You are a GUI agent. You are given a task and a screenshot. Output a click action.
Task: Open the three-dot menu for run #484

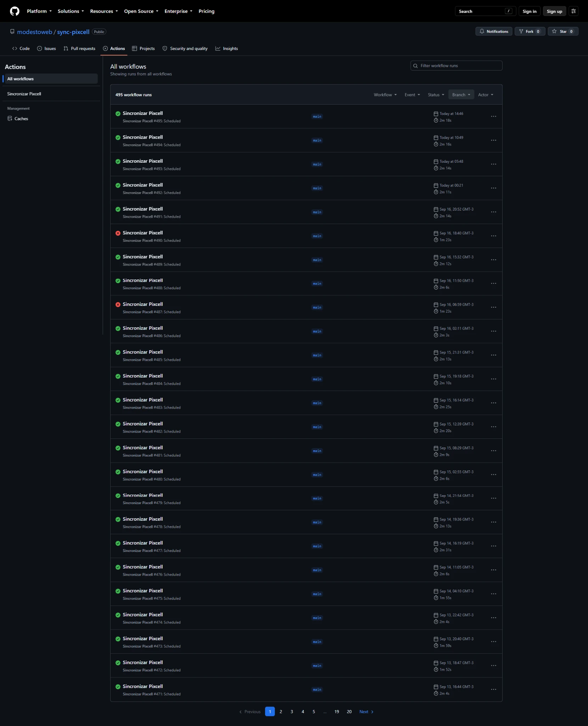coord(493,379)
